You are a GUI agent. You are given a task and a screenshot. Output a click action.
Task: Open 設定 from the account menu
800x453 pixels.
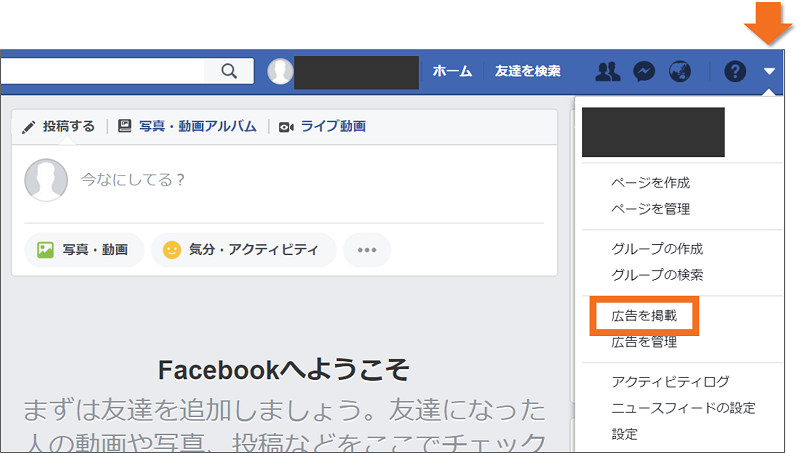pyautogui.click(x=624, y=434)
